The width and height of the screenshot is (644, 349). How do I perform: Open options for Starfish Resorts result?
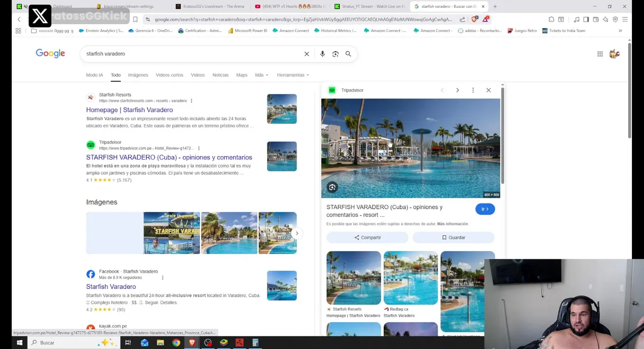pyautogui.click(x=191, y=101)
